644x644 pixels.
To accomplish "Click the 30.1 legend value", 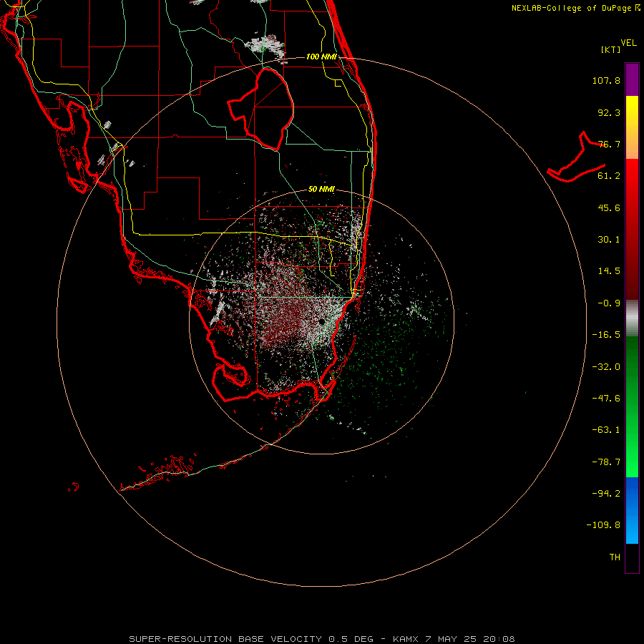I will pyautogui.click(x=609, y=240).
